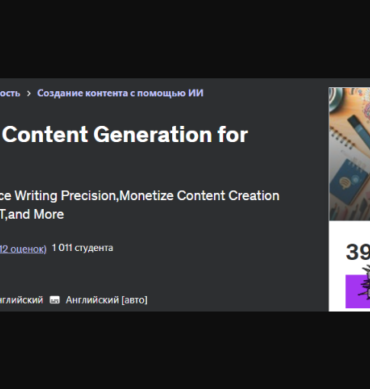Click the 1 011 студента student count

[x=82, y=248]
